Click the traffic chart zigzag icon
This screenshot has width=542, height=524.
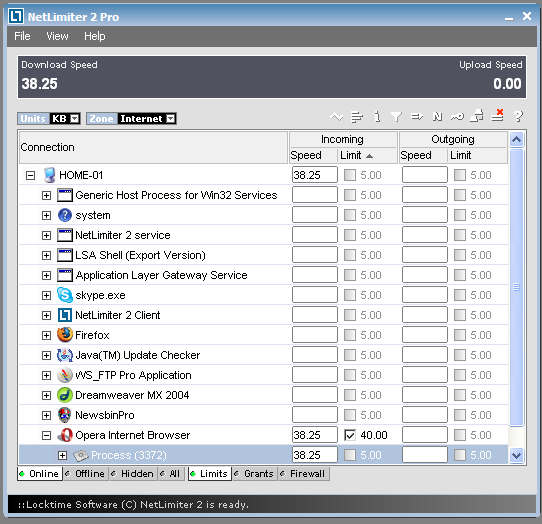coord(337,118)
